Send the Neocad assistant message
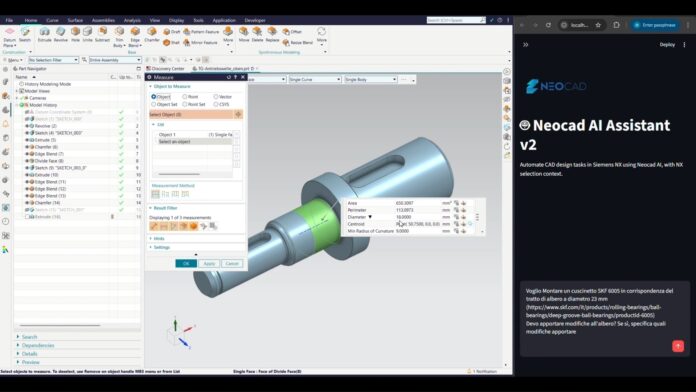Viewport: 696px width, 392px height. pos(678,346)
